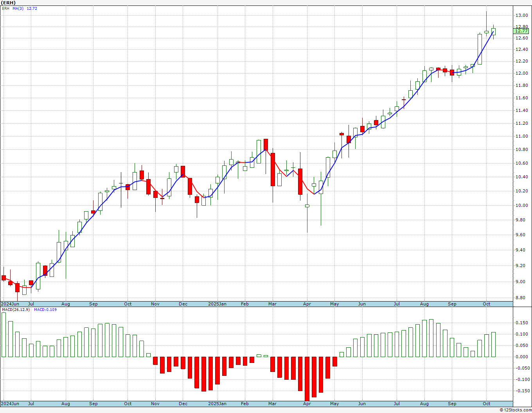Select the 11.40 price axis label
532x413 pixels.
[521, 110]
